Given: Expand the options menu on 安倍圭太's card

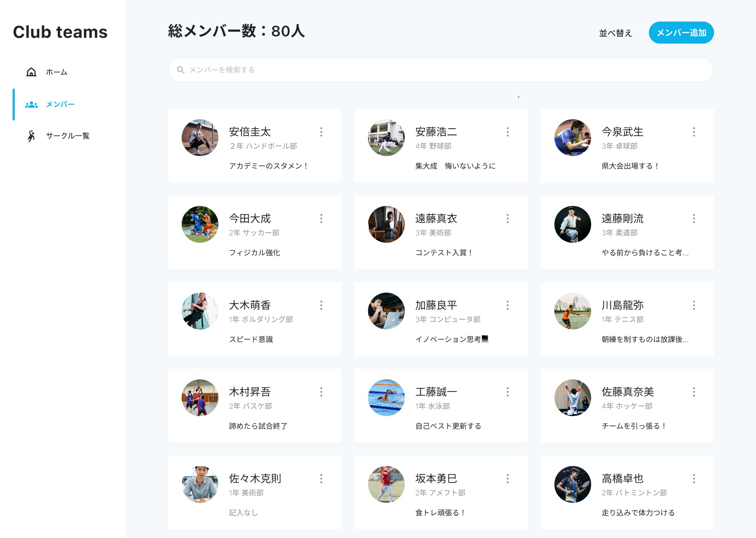Looking at the screenshot, I should (321, 132).
